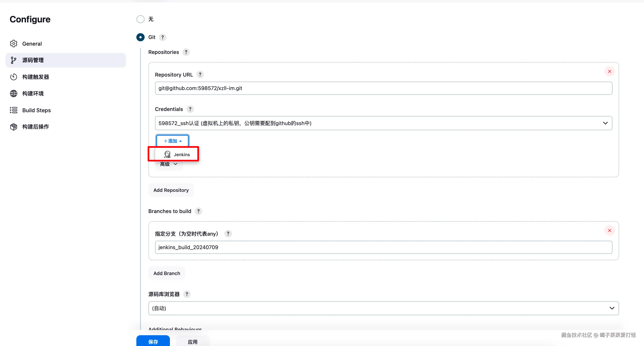Toggle the 添加 credentials button
The height and width of the screenshot is (346, 644).
pos(172,141)
